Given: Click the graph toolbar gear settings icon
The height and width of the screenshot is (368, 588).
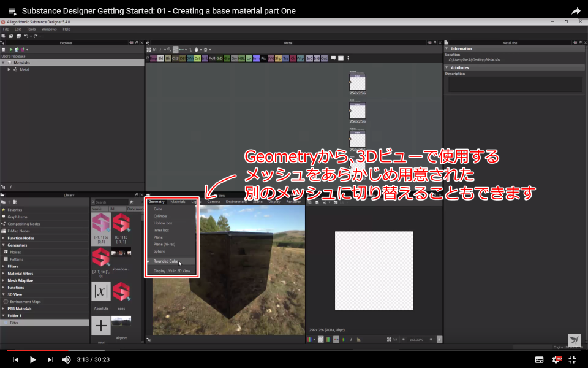Looking at the screenshot, I should pos(206,50).
